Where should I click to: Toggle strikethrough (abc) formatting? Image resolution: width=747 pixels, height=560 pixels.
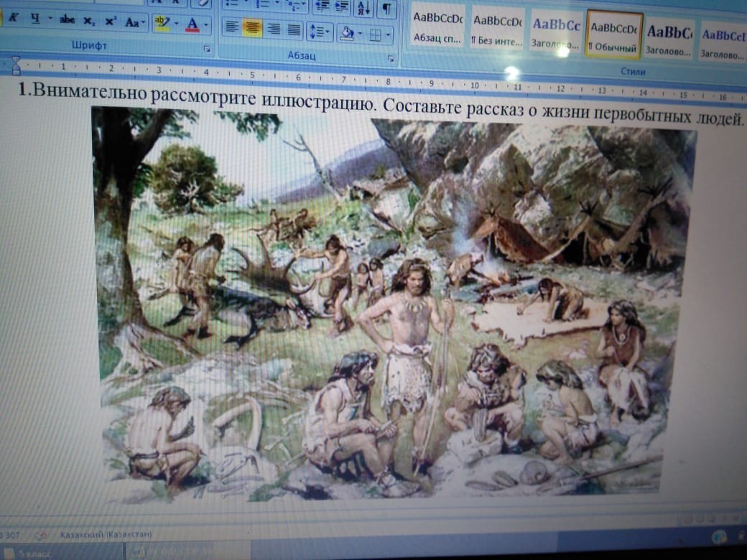pyautogui.click(x=67, y=19)
